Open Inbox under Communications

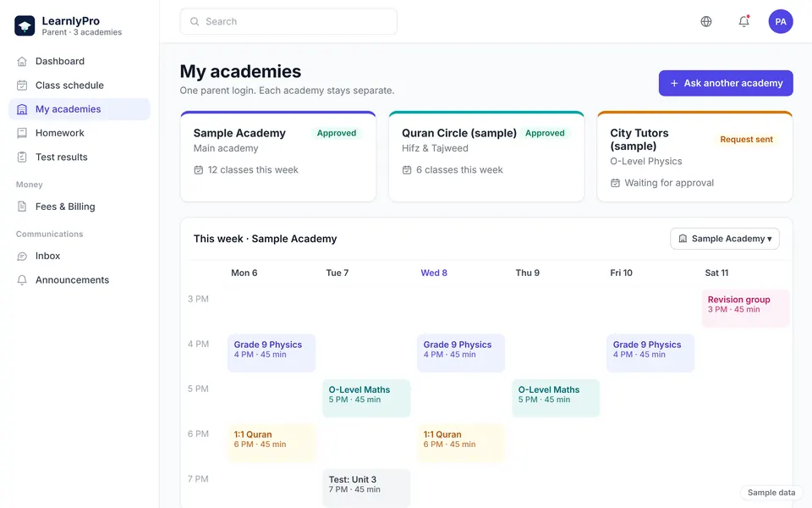[x=80, y=256]
